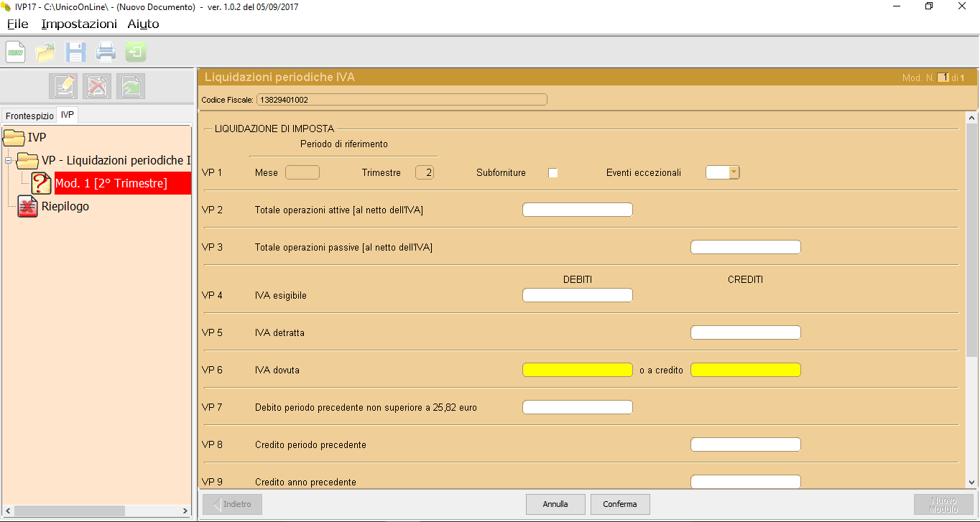Switch to the Frontespizio tab
This screenshot has width=980, height=522.
pyautogui.click(x=29, y=116)
